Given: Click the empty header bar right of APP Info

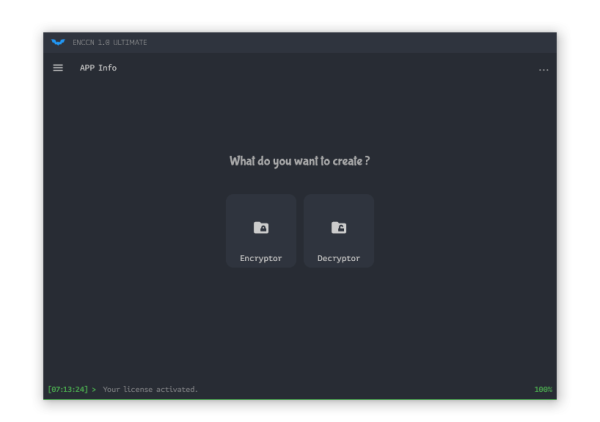Looking at the screenshot, I should (325, 68).
